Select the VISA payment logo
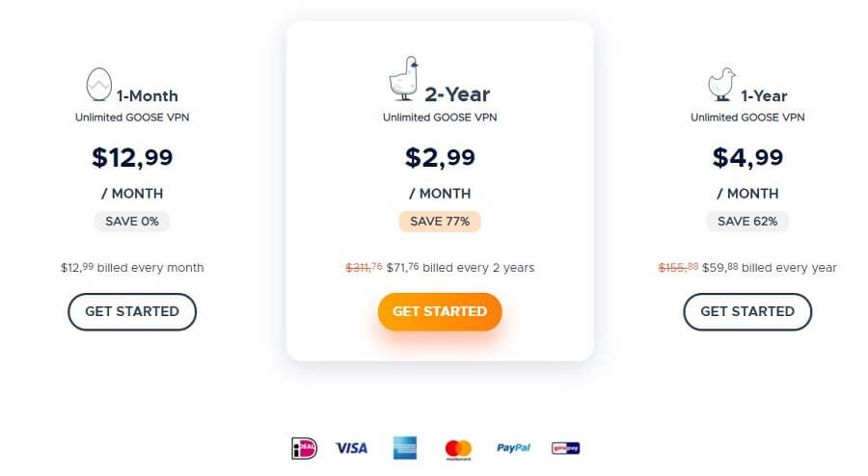 [x=351, y=448]
